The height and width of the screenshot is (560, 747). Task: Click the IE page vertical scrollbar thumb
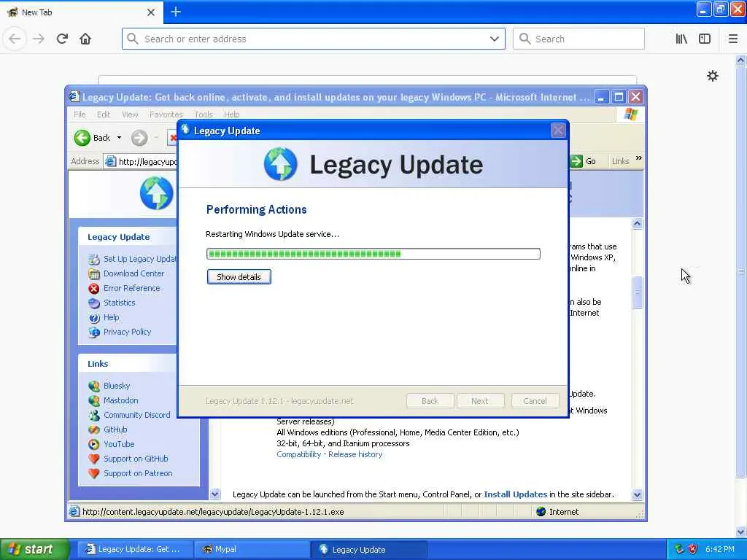pos(638,292)
